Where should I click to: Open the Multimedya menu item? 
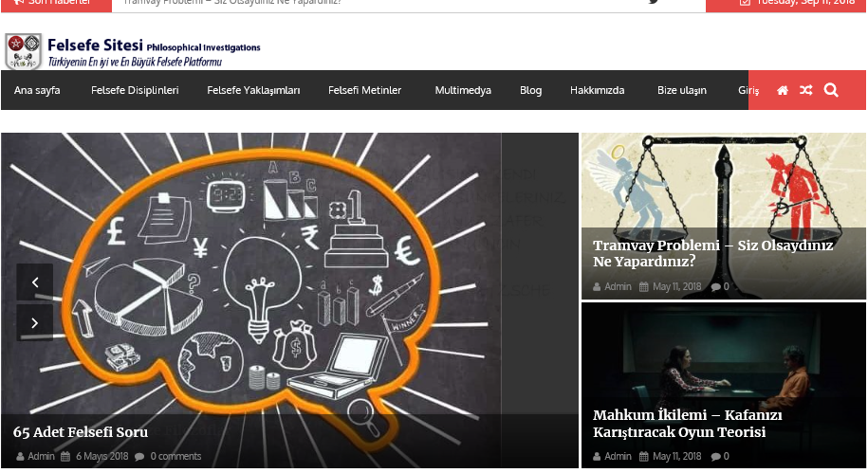tap(463, 90)
